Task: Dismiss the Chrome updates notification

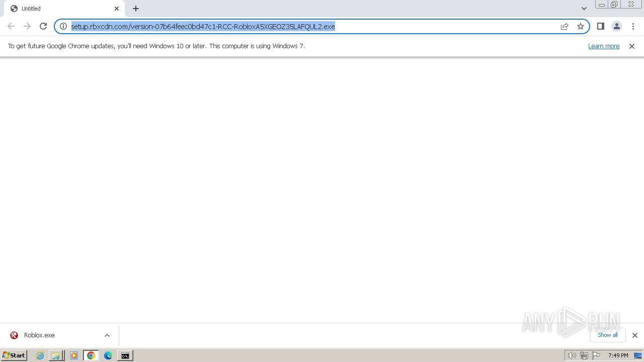Action: 632,46
